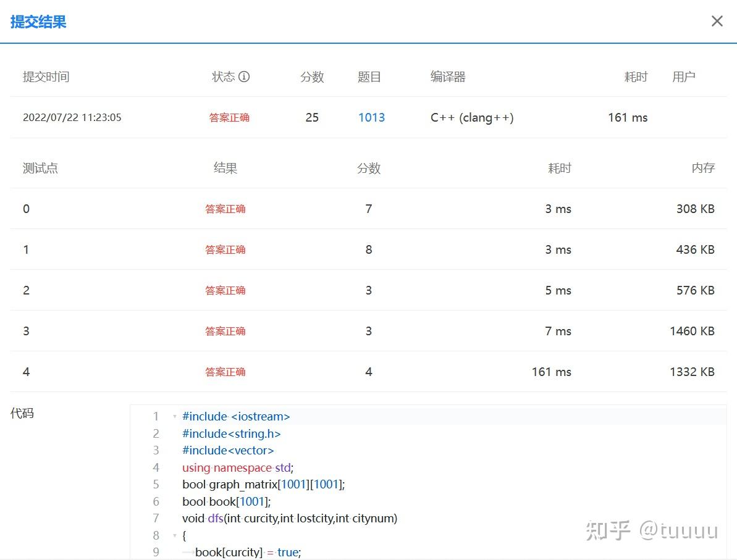Click the total time 161 ms in the submission row
Image resolution: width=737 pixels, height=560 pixels.
(628, 117)
